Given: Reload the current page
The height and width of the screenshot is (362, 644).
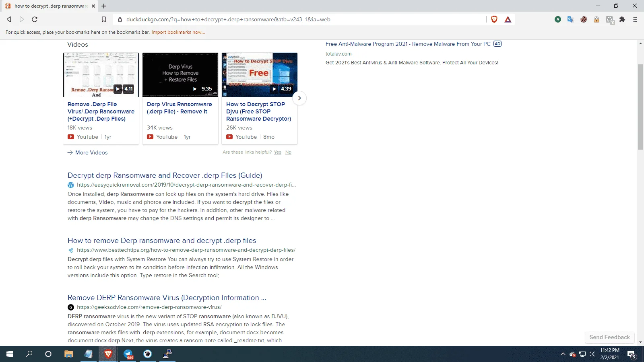Looking at the screenshot, I should 35,19.
